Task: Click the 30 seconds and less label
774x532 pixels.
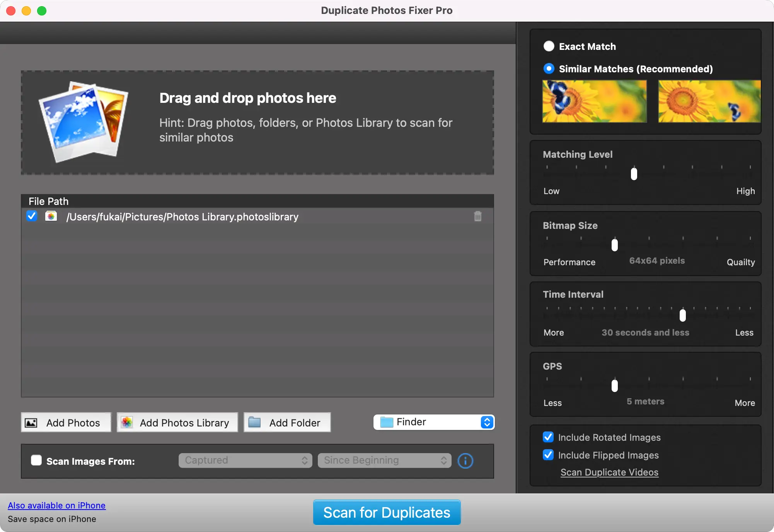Action: 645,332
